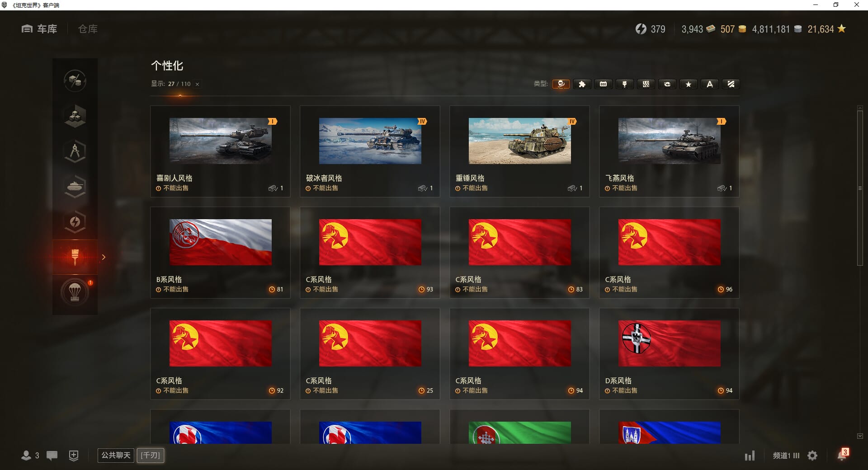Expand the contacts list showing 3
The image size is (868, 470).
click(30, 456)
